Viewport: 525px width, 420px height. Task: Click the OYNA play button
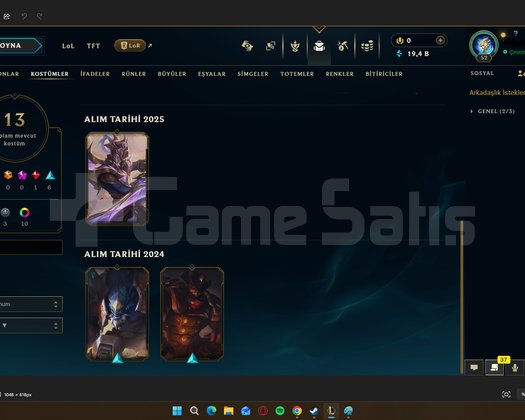(x=21, y=46)
